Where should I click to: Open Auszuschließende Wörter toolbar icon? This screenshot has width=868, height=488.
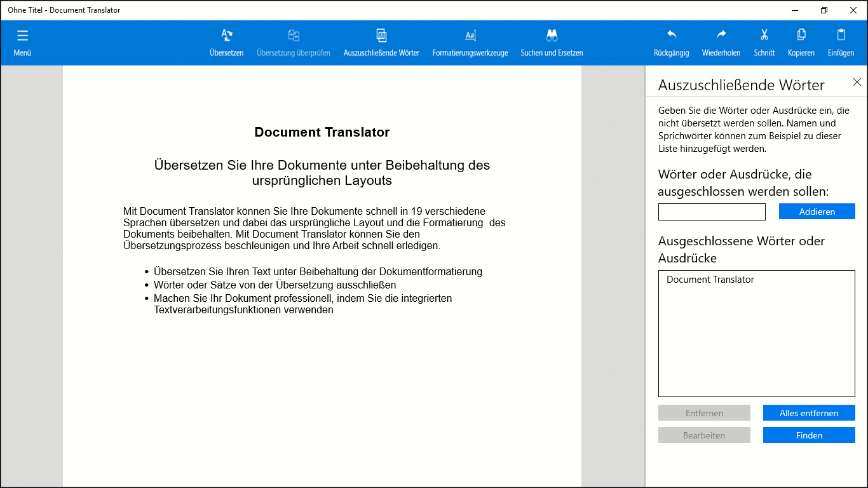pos(381,36)
